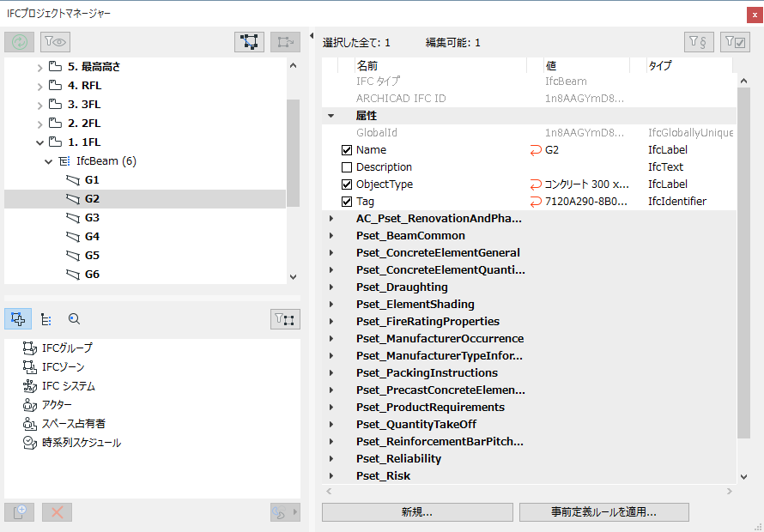Click the filter assignments icon

pos(286,319)
